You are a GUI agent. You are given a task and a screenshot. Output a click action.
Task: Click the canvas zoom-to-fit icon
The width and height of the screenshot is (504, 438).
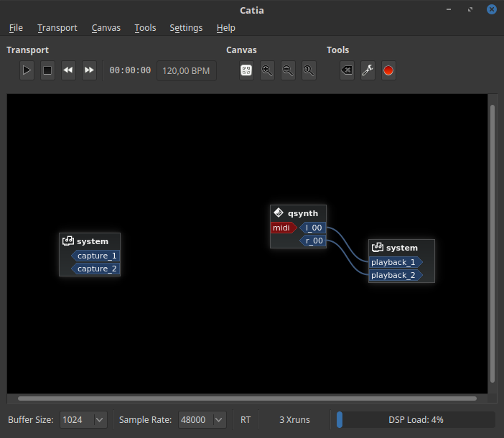pyautogui.click(x=246, y=70)
